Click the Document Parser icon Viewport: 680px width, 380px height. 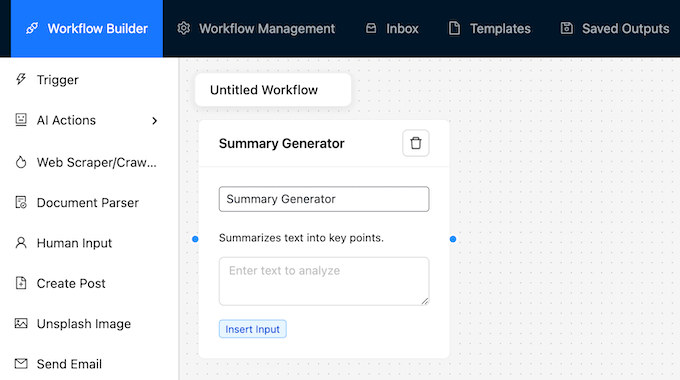tap(21, 202)
